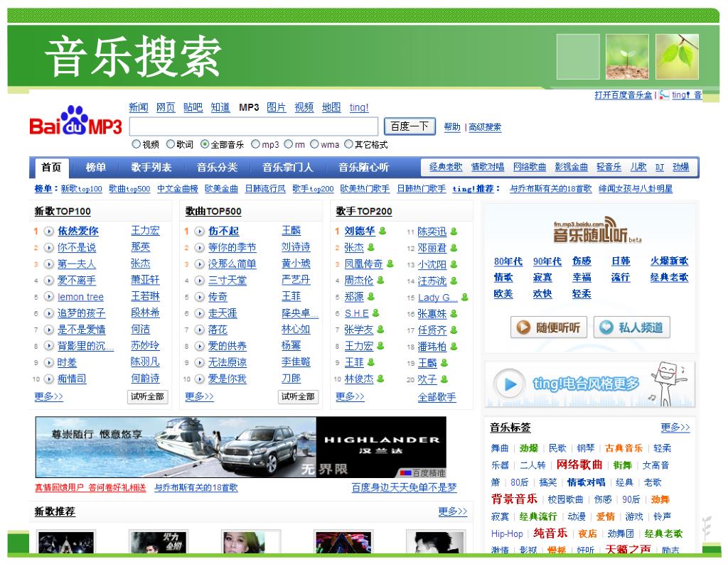
Task: Click the 私人频道 button
Action: 631,327
